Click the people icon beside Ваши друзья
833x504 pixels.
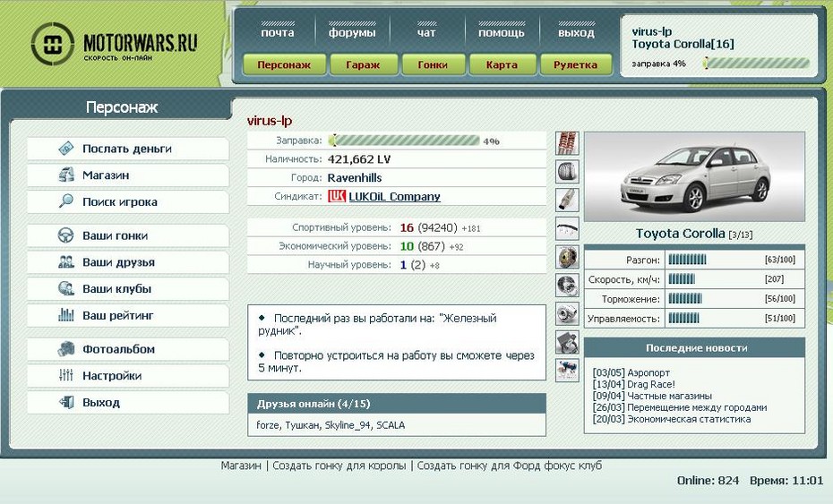pyautogui.click(x=66, y=261)
